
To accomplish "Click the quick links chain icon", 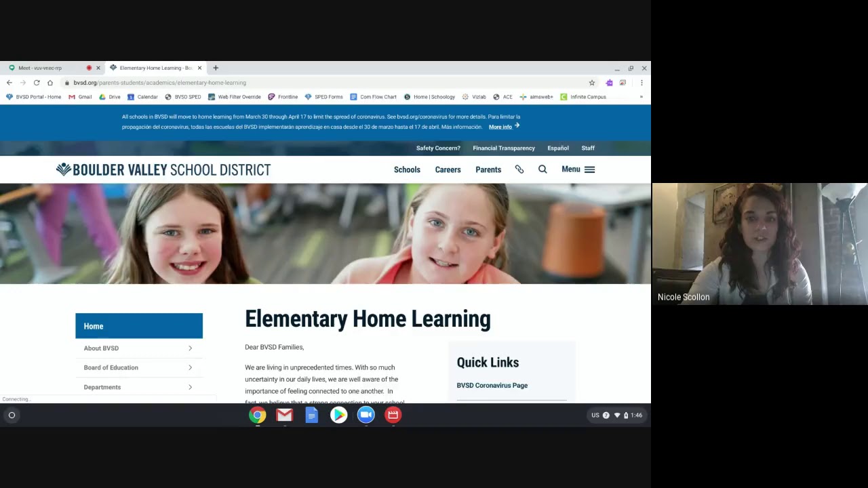I will (x=519, y=169).
